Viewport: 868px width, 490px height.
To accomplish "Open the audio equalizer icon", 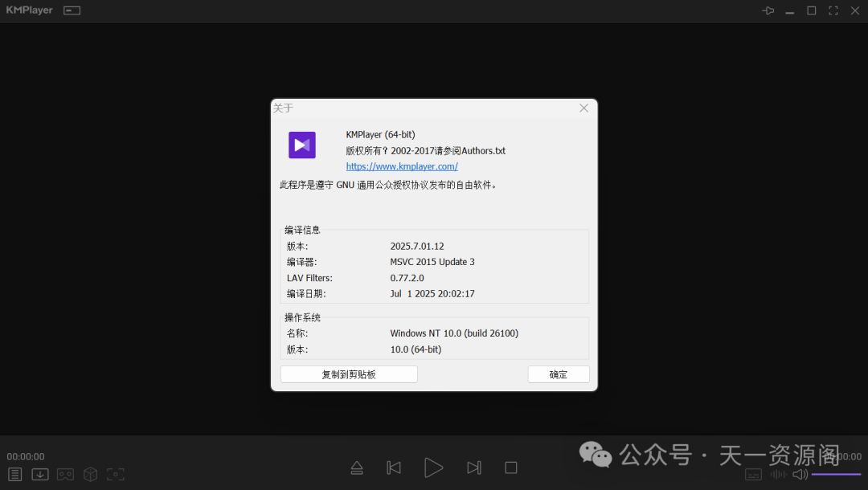I will [x=777, y=474].
